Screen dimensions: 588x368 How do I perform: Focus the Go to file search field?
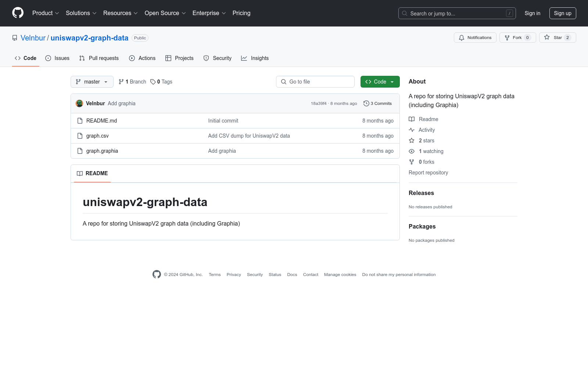(x=315, y=82)
